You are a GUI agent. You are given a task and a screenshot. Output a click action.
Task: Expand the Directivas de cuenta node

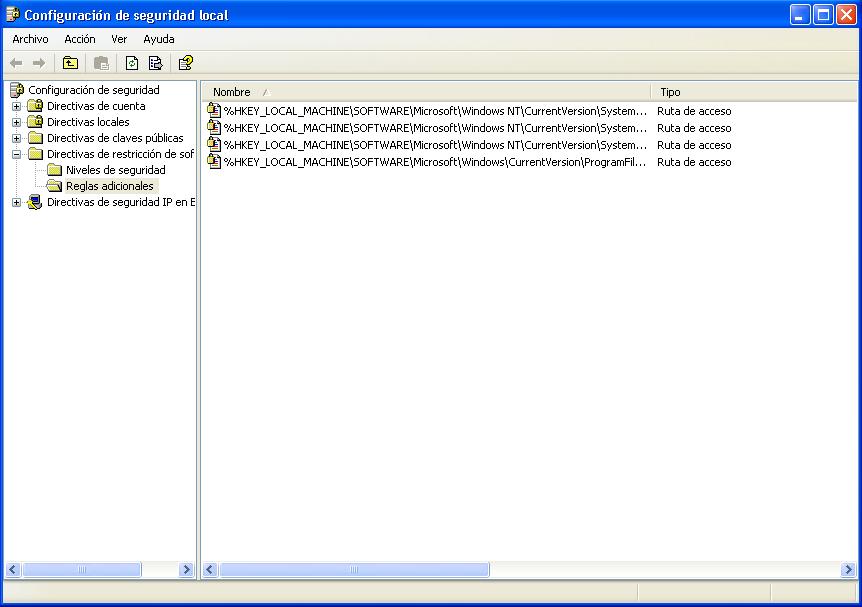click(x=16, y=106)
